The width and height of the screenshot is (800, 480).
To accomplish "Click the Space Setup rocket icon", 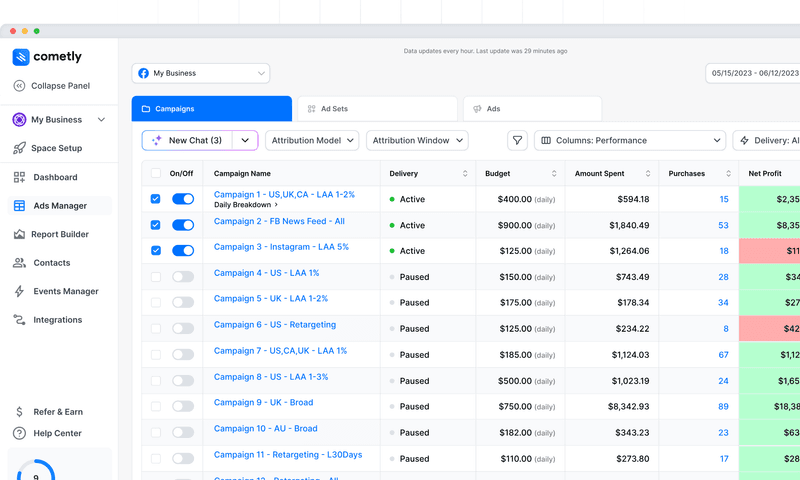I will tap(19, 148).
